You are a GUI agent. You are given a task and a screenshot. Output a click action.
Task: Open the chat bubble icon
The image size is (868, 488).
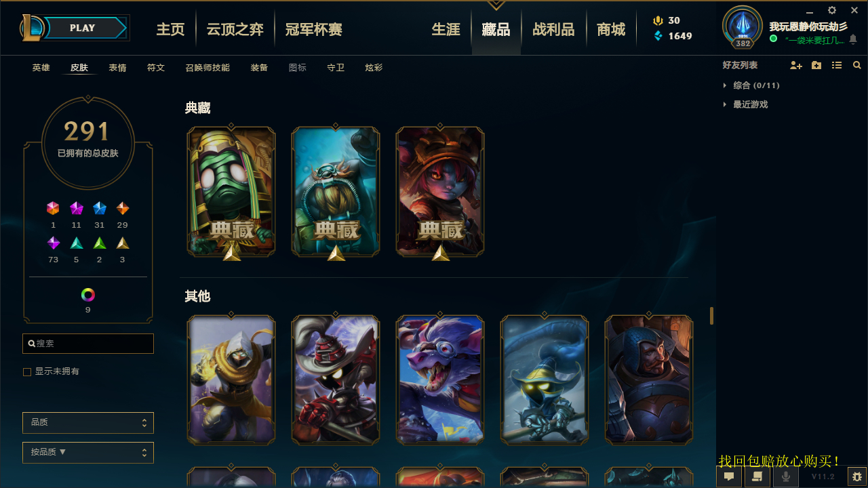point(729,476)
